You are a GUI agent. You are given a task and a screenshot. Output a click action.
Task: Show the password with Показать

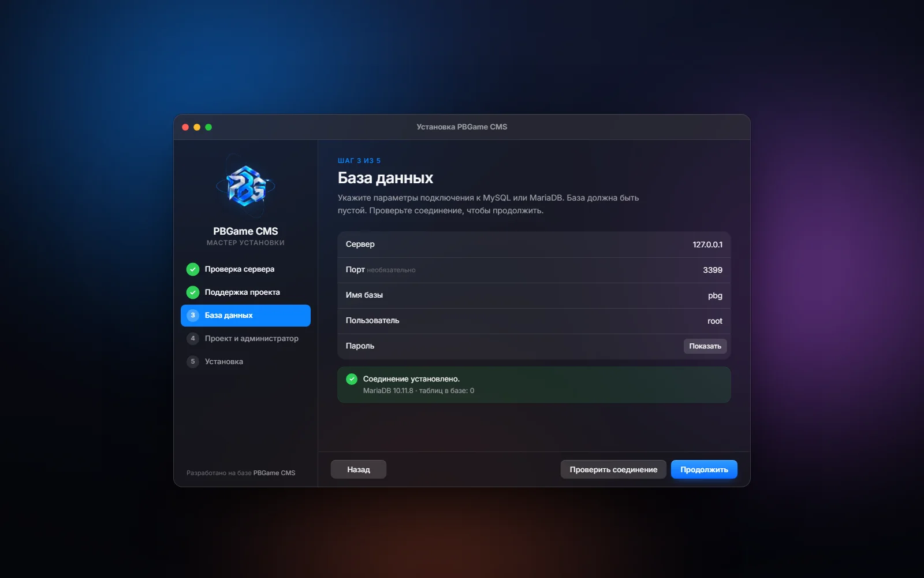705,346
